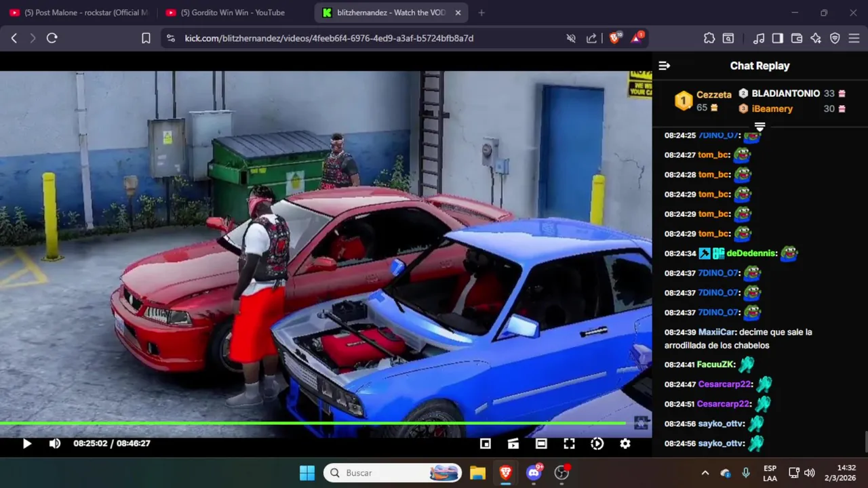The image size is (868, 488).
Task: Open Brave VPN shield icon
Action: click(x=835, y=38)
